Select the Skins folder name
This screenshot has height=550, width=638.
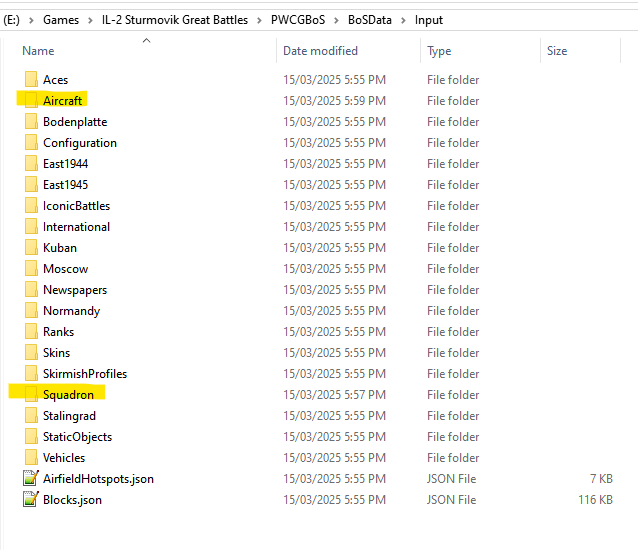[x=57, y=353]
